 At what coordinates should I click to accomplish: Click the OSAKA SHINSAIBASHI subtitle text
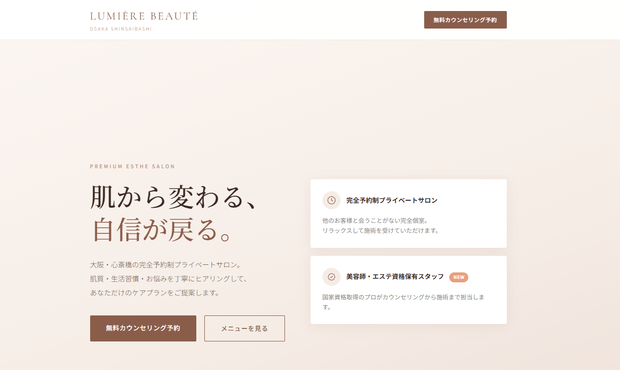[121, 29]
